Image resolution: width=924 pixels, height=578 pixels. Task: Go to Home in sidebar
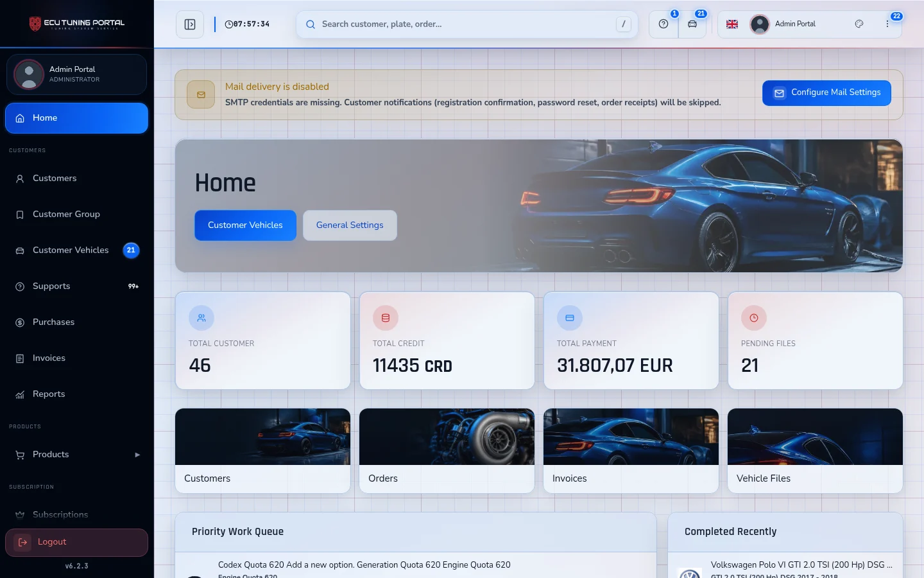tap(77, 118)
